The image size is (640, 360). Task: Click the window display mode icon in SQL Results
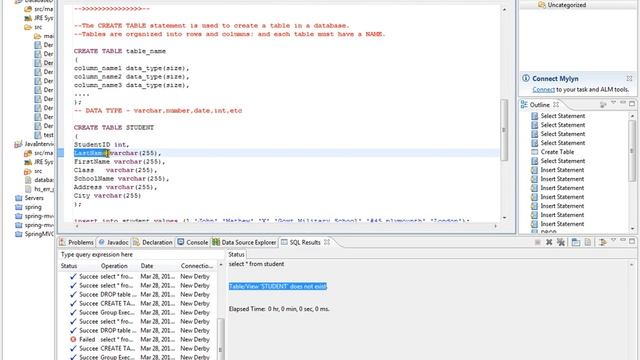click(576, 242)
